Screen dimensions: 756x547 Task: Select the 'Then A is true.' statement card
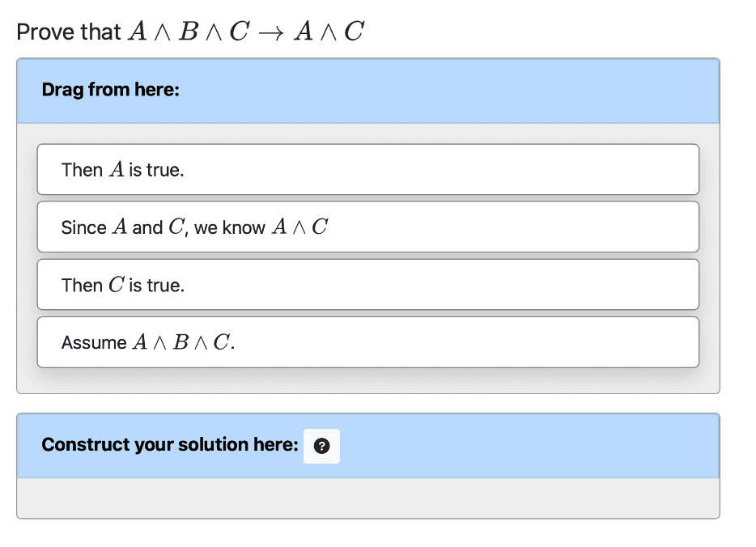pos(368,169)
